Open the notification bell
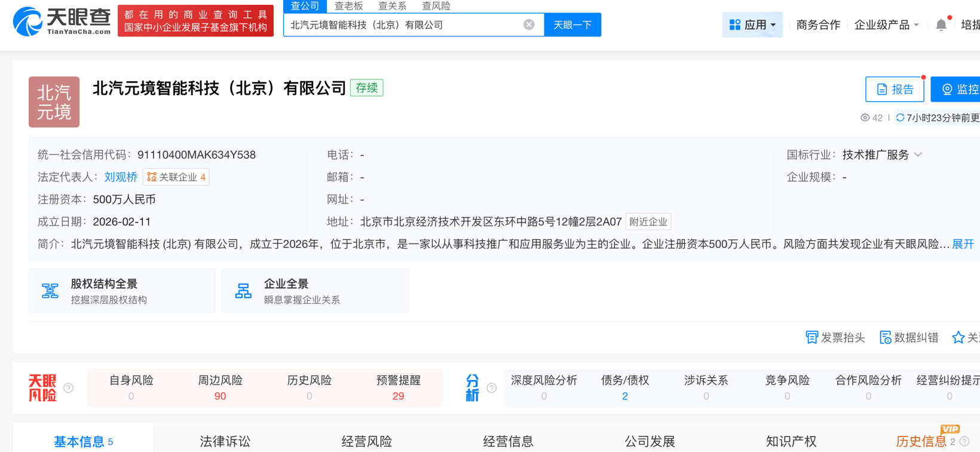The width and height of the screenshot is (980, 452). (941, 25)
